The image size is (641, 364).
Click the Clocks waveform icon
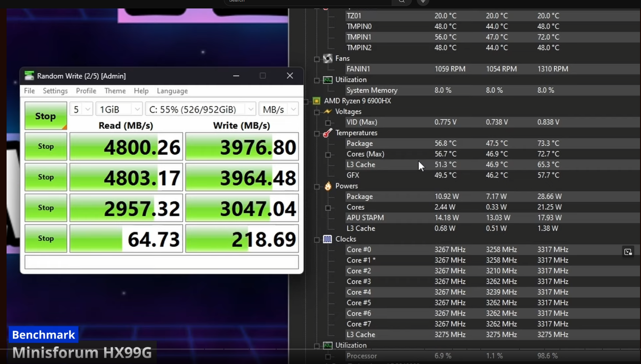pos(328,239)
